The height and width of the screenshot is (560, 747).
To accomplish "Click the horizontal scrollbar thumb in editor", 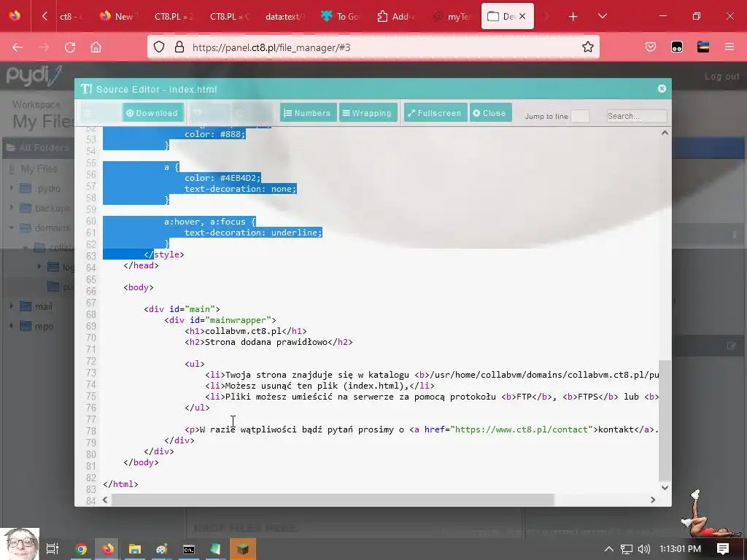I will (x=333, y=499).
